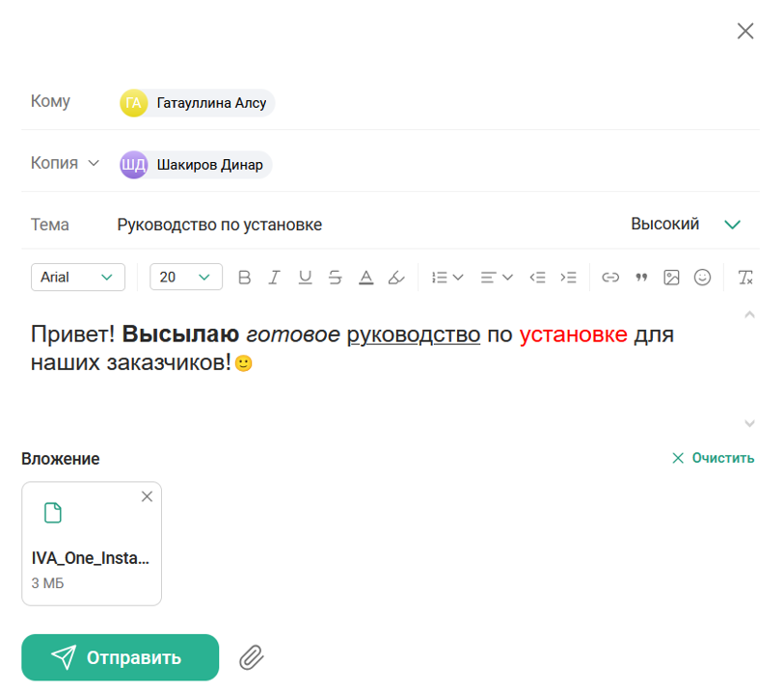Insert a blockquote
Viewport: 784px width, 694px height.
click(640, 277)
